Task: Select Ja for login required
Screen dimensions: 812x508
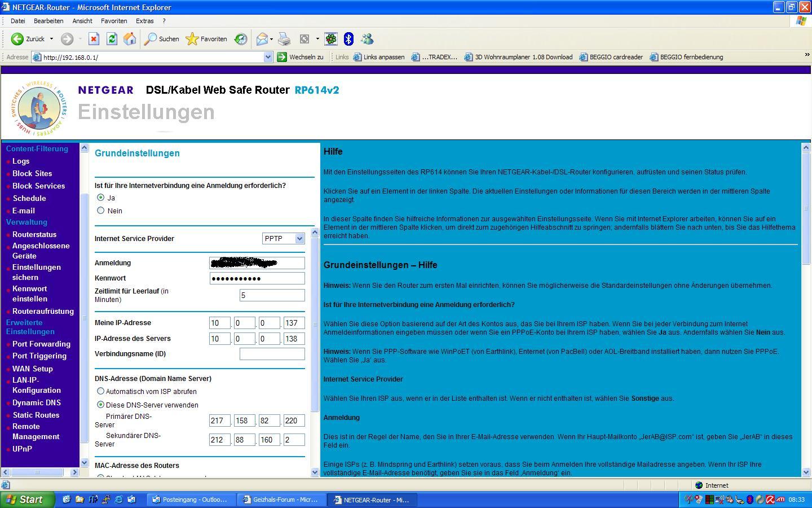Action: (x=101, y=198)
